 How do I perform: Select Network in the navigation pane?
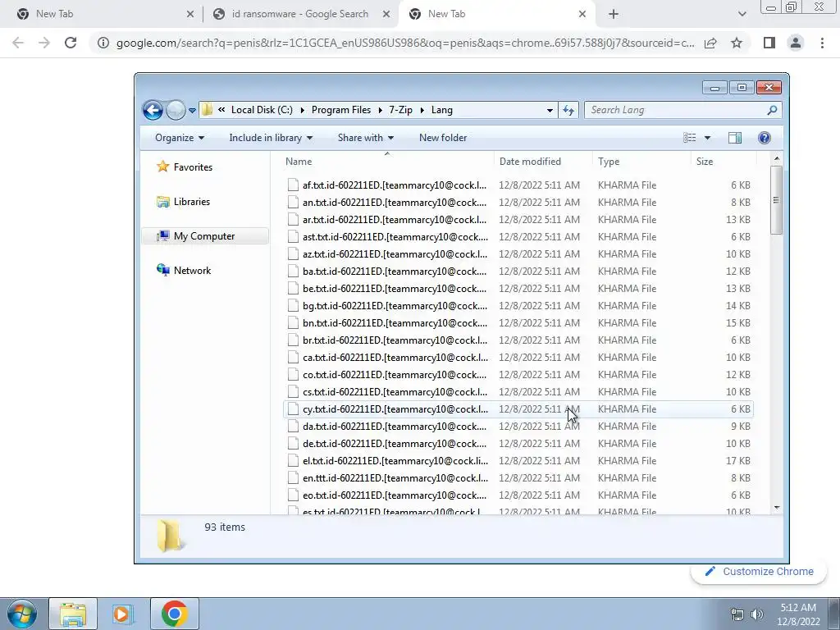(184, 271)
